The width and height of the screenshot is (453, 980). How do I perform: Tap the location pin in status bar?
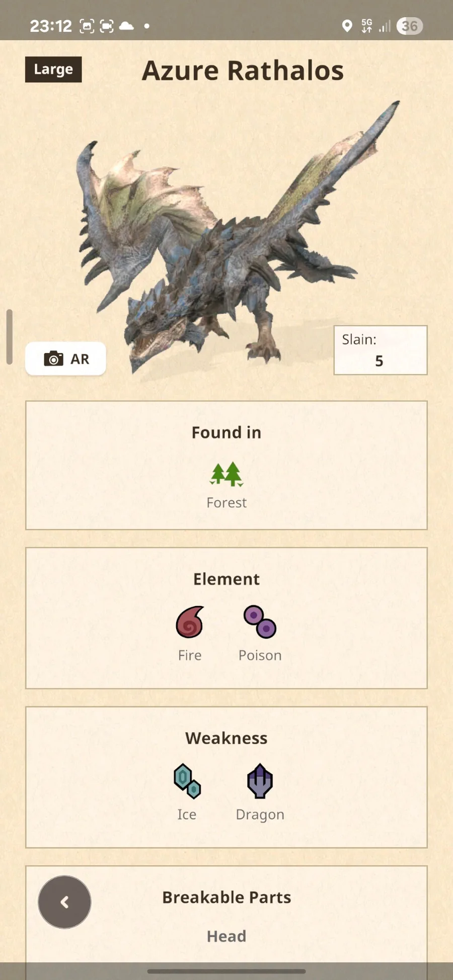coord(347,26)
